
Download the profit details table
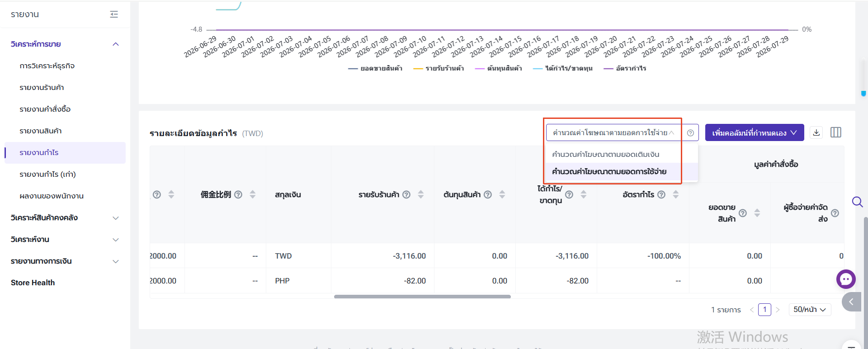click(x=816, y=132)
